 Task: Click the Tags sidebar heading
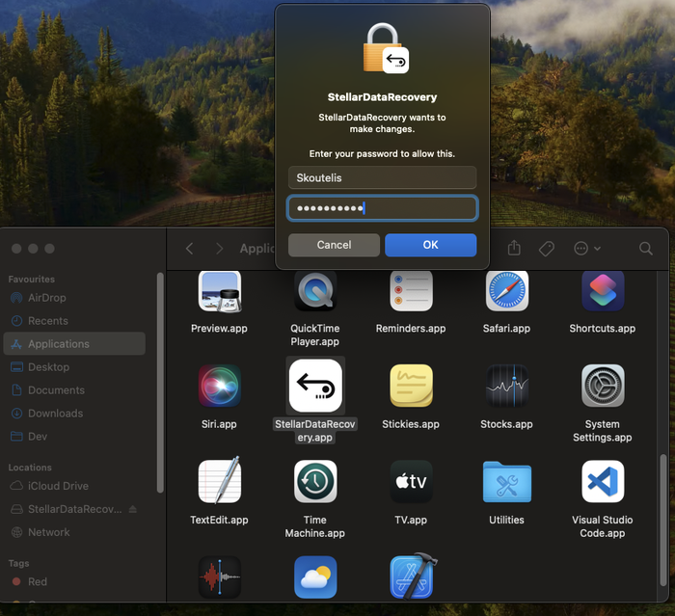click(x=18, y=564)
